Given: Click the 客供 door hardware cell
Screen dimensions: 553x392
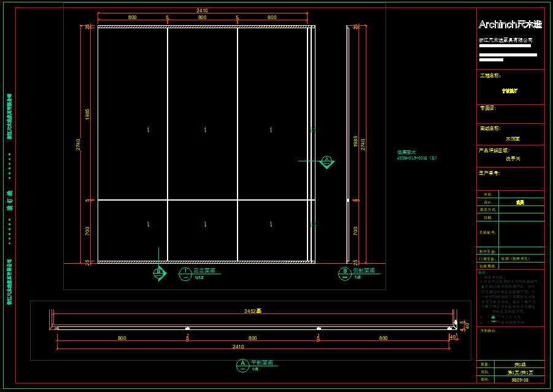Looking at the screenshot, I should [x=519, y=259].
